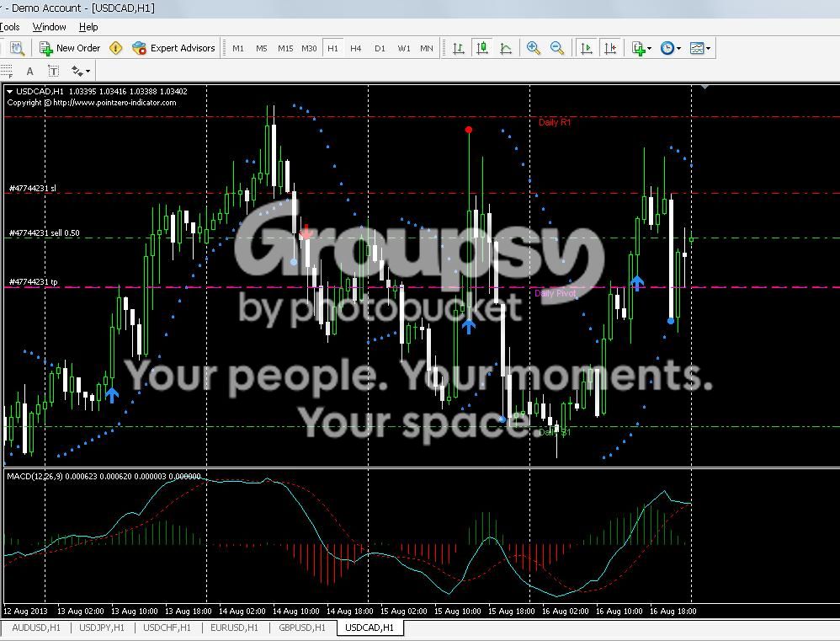840x641 pixels.
Task: Click the New Order button
Action: pos(70,48)
